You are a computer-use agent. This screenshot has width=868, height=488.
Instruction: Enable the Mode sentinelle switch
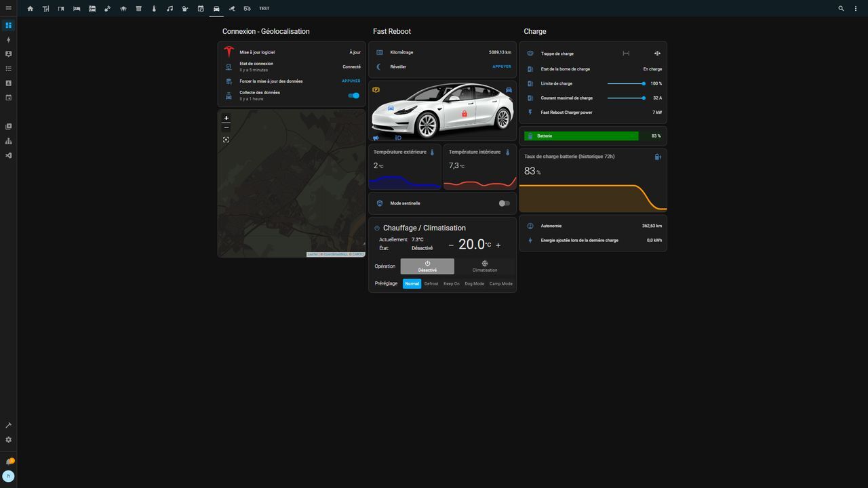(x=504, y=203)
